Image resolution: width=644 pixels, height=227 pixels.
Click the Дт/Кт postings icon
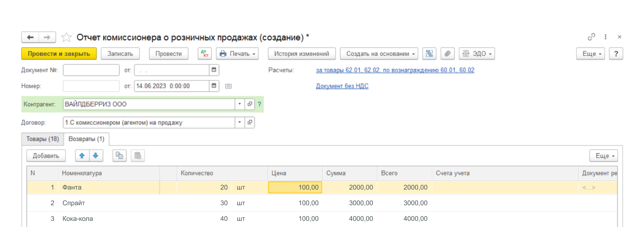tap(205, 54)
